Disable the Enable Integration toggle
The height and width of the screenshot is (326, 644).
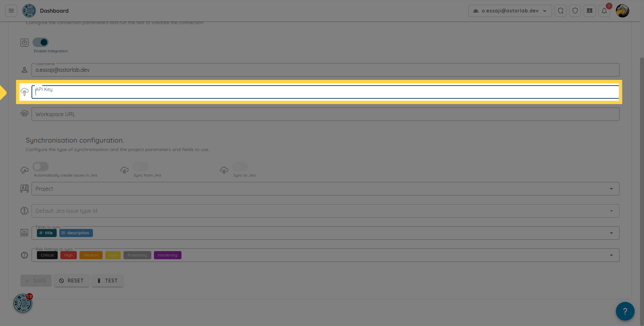(x=41, y=42)
